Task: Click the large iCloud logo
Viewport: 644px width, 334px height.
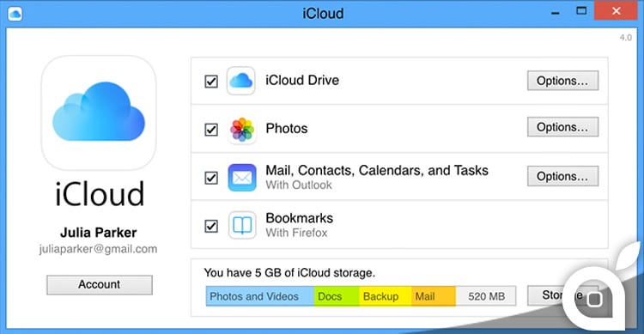Action: [x=99, y=113]
